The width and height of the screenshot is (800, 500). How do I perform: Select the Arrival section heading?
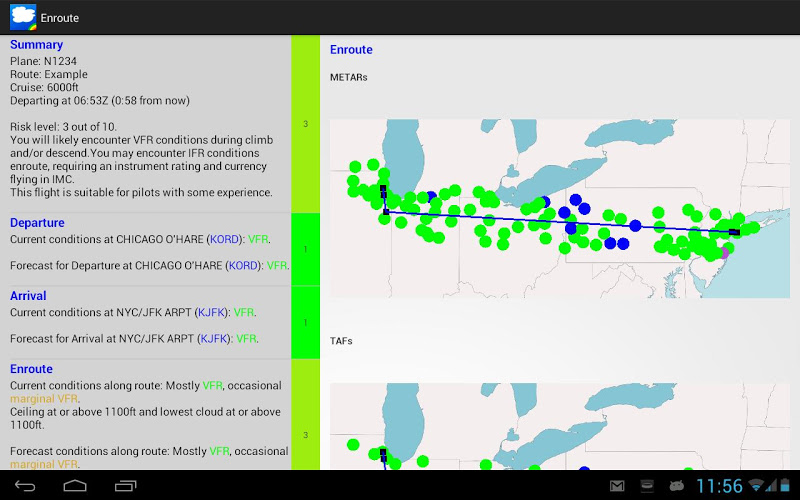point(28,296)
